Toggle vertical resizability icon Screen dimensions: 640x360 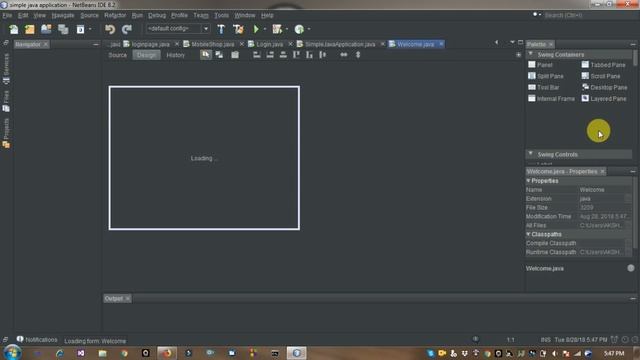[358, 55]
